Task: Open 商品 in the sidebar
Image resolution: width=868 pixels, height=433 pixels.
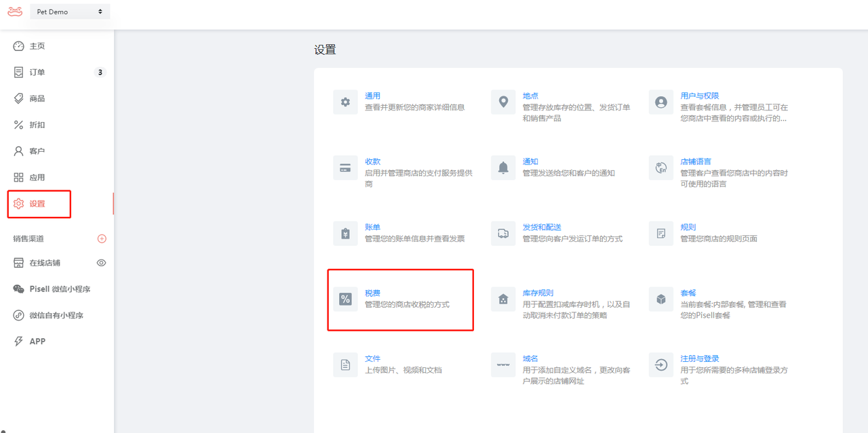Action: coord(37,98)
